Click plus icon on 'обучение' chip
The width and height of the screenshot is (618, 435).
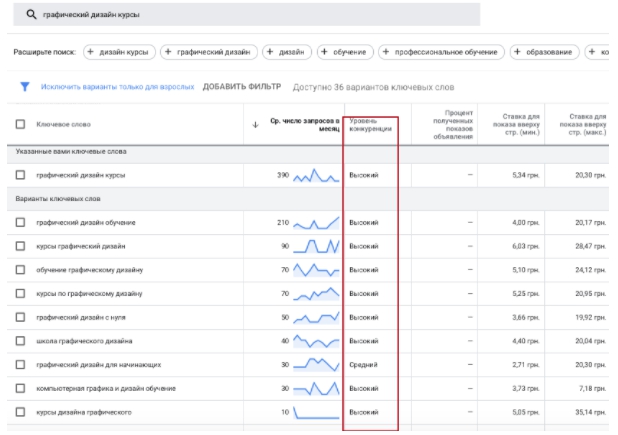pos(324,52)
